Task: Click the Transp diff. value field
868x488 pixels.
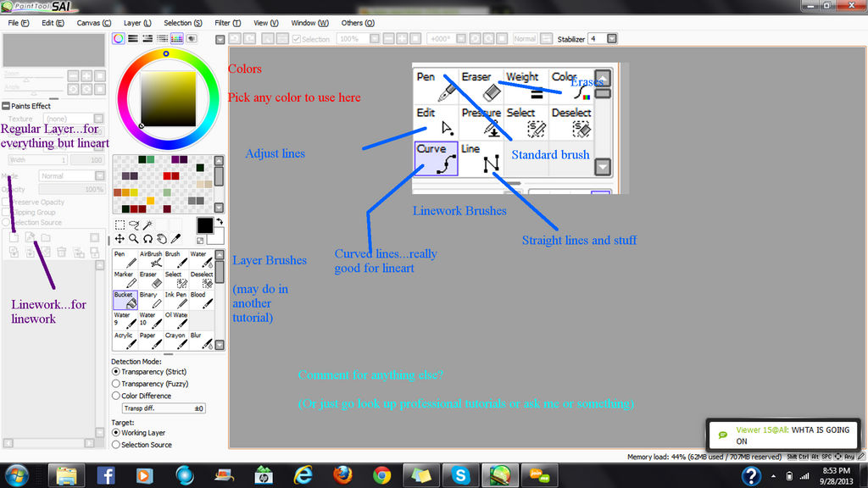Action: (164, 408)
